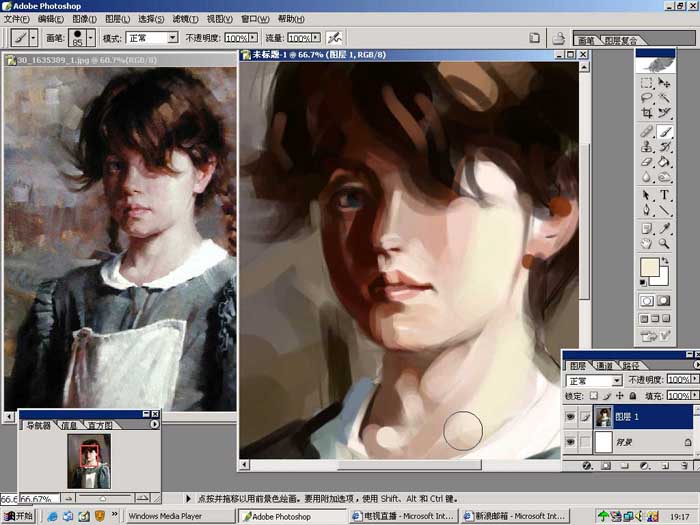This screenshot has width=700, height=525.
Task: Select the Healing Brush tool
Action: click(646, 132)
